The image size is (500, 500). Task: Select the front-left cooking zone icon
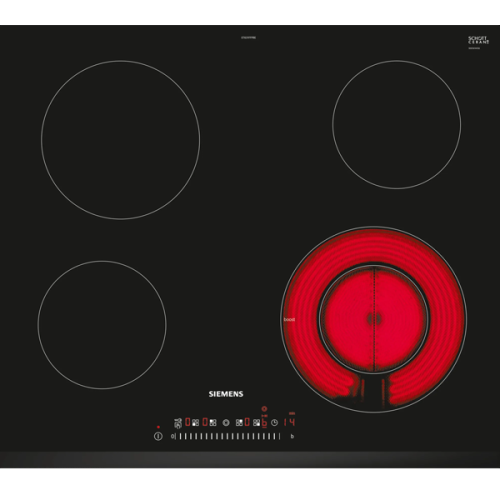[195, 423]
